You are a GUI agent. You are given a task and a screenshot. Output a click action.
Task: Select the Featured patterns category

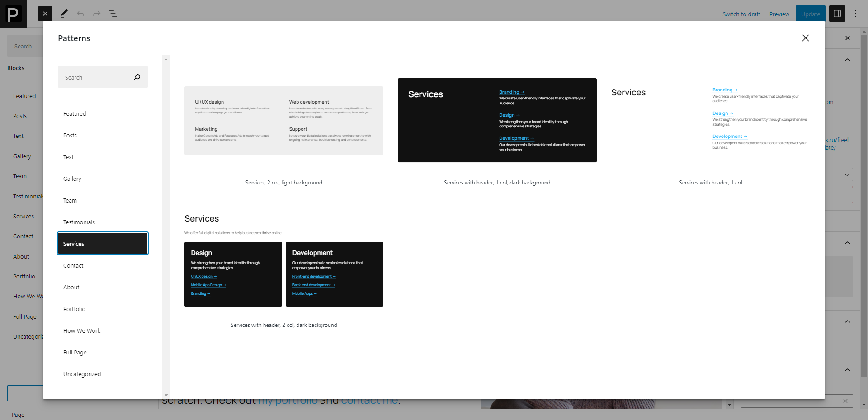tap(75, 114)
